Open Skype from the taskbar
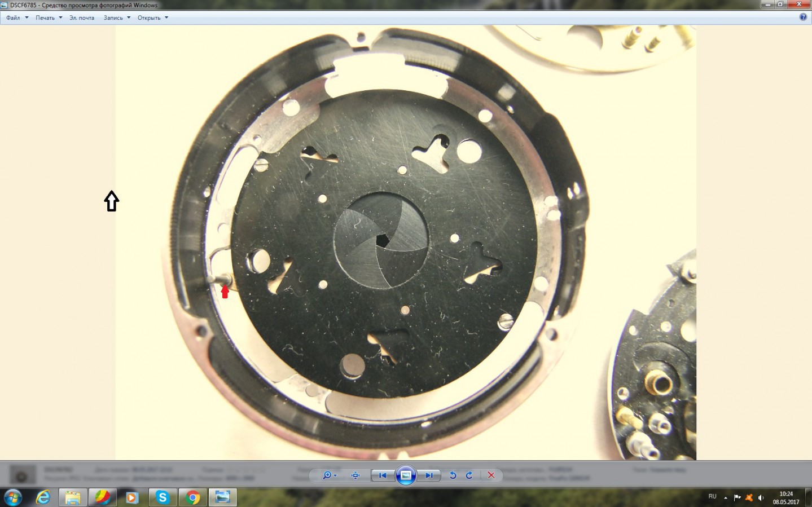This screenshot has height=507, width=812. coord(163,497)
